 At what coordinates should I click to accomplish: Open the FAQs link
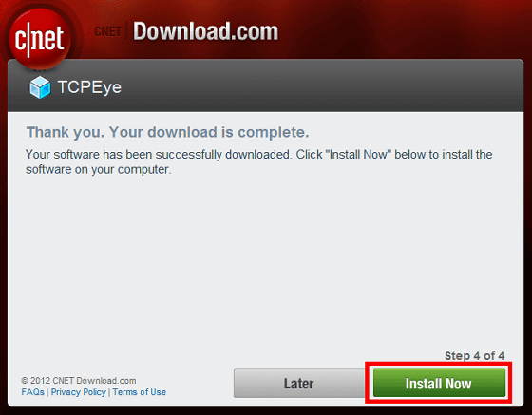[x=33, y=392]
